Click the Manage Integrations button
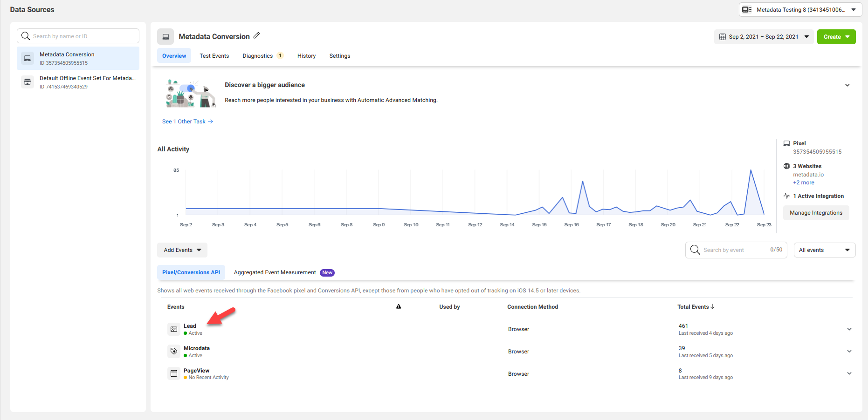 pyautogui.click(x=816, y=213)
